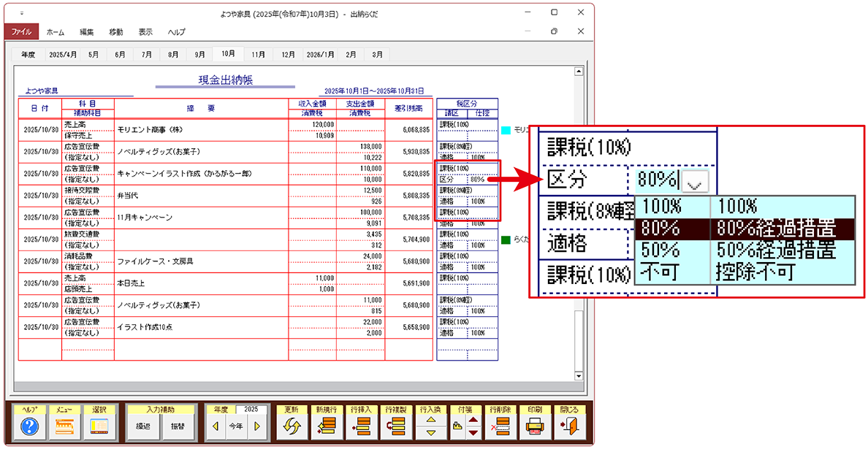Add a row with 新規行 icon

coord(326,426)
